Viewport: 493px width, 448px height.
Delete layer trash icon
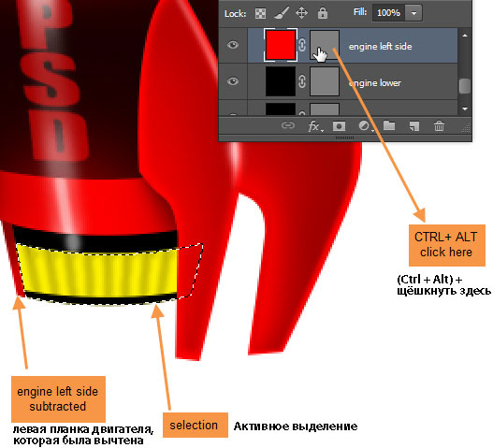439,125
